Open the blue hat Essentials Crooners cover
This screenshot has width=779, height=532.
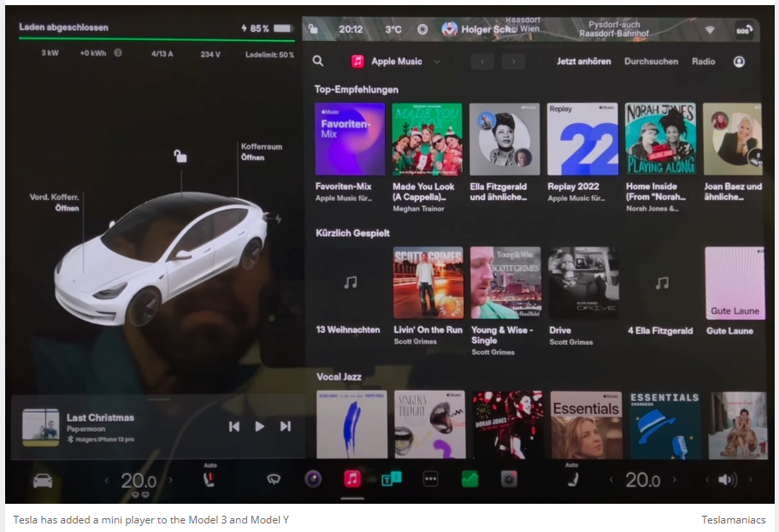pyautogui.click(x=664, y=425)
